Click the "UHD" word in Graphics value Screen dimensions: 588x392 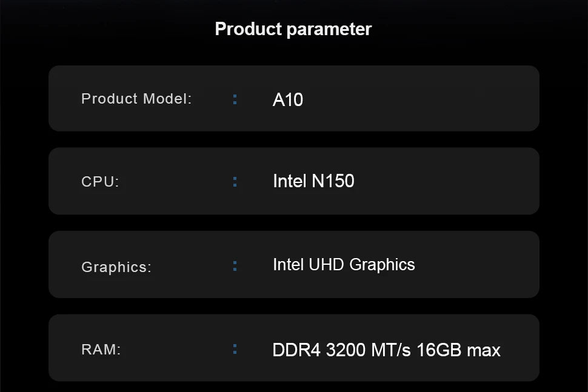tap(326, 265)
